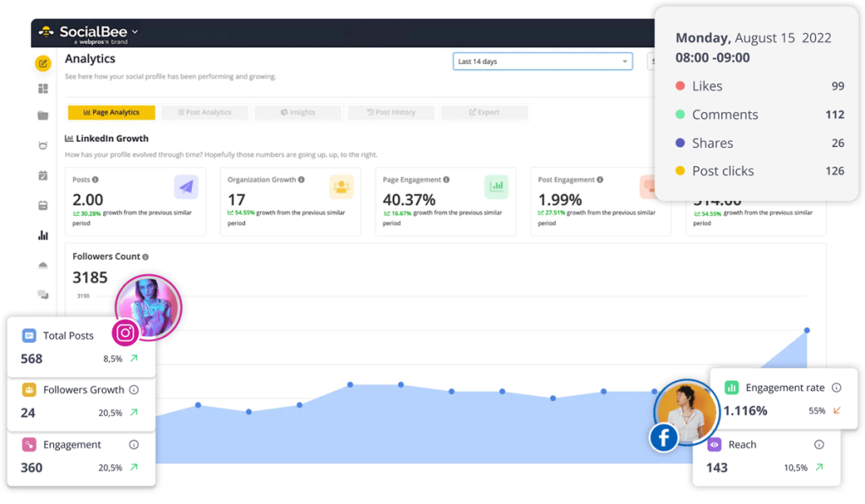The height and width of the screenshot is (504, 865).
Task: Click the yellow Post clicks legend dot
Action: tap(680, 171)
